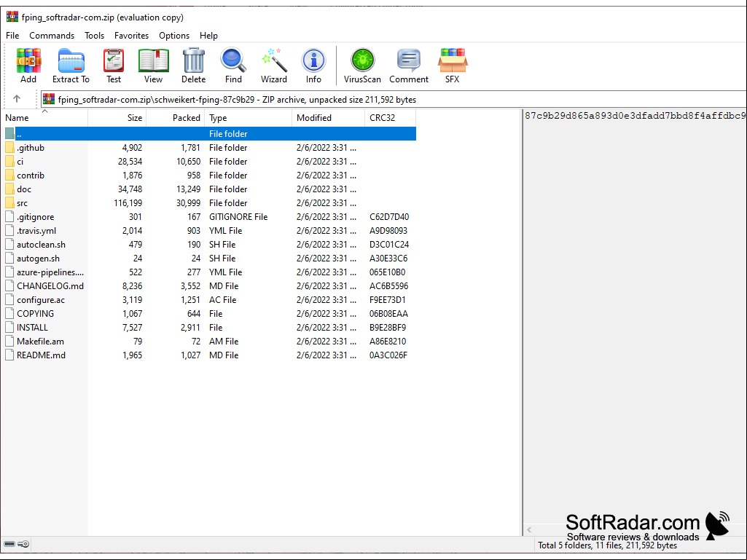Open the File menu
This screenshot has height=560, width=747.
[x=12, y=36]
